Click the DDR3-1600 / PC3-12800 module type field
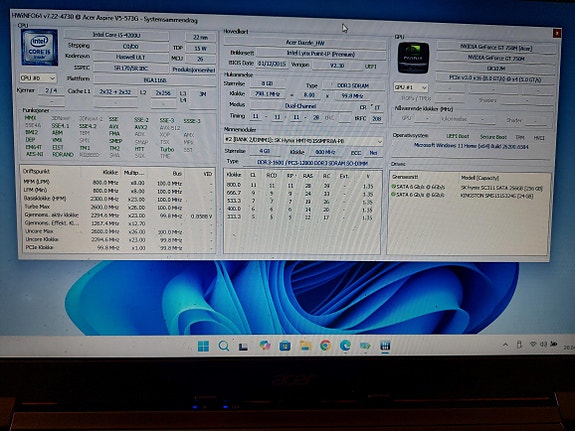 point(312,163)
